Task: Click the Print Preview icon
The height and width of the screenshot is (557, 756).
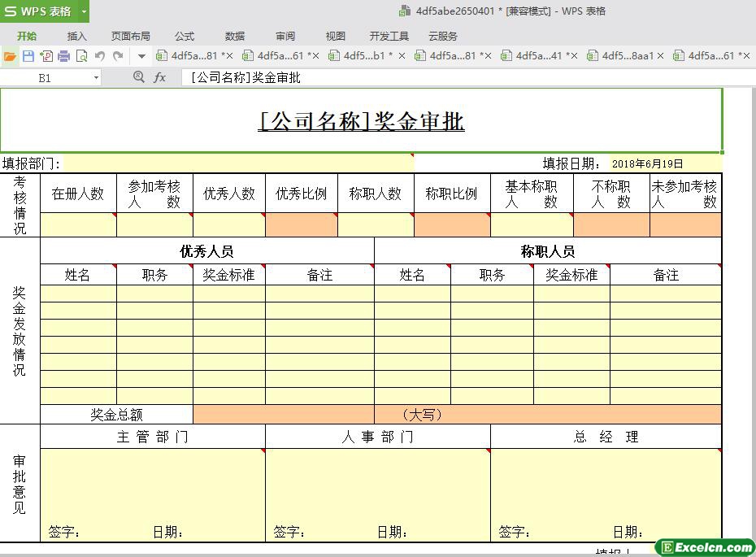Action: pyautogui.click(x=81, y=56)
